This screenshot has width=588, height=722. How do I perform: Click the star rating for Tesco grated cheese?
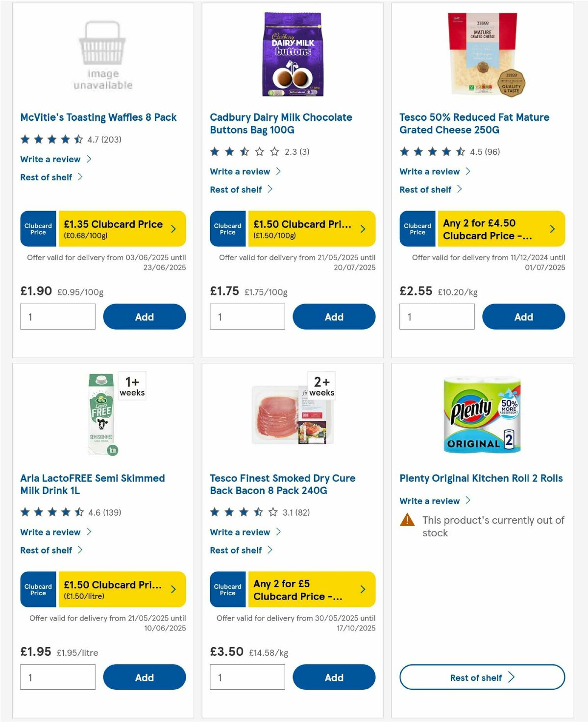(x=431, y=152)
